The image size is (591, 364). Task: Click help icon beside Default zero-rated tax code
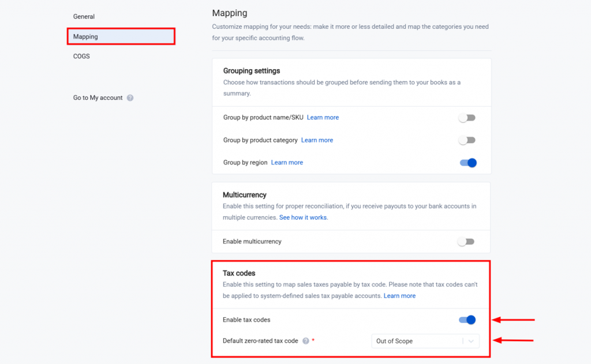pos(306,341)
